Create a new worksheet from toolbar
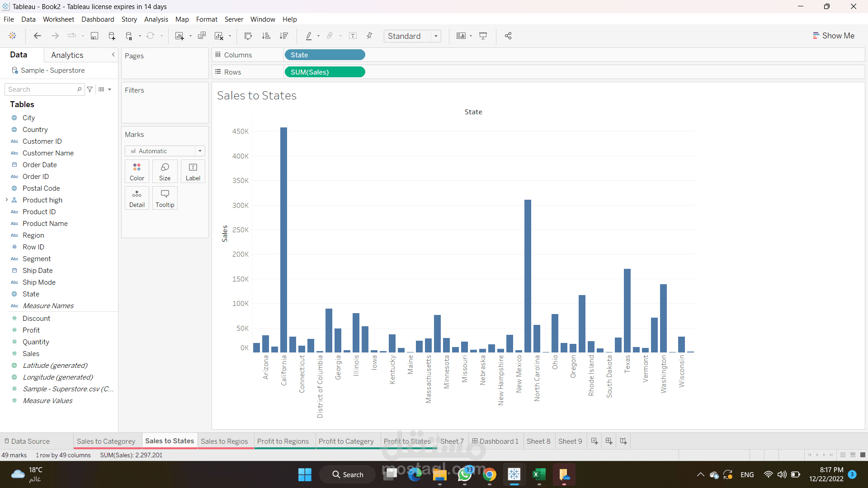Viewport: 868px width, 488px height. pos(179,36)
